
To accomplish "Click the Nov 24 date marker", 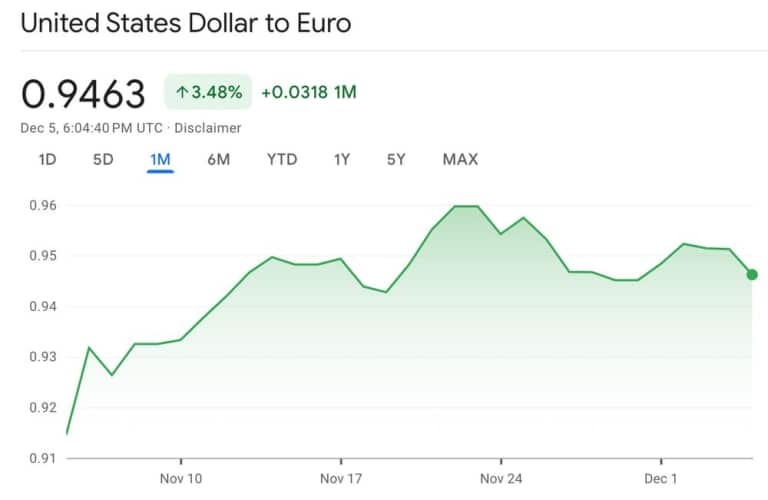I will 501,479.
